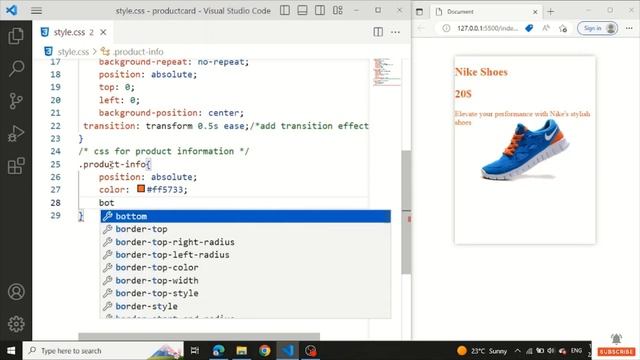
Task: Click the ENG language indicator
Action: pyautogui.click(x=576, y=351)
